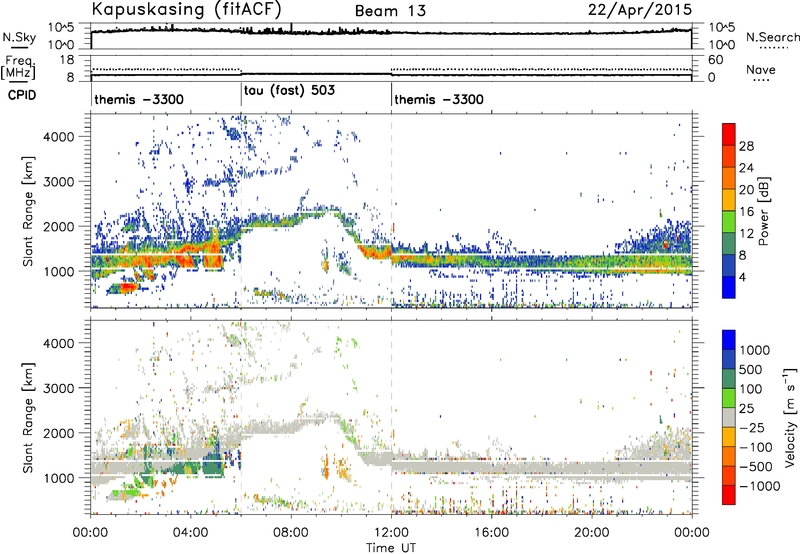800x554 pixels.
Task: Click the 'Time UT' axis title
Action: (x=391, y=548)
